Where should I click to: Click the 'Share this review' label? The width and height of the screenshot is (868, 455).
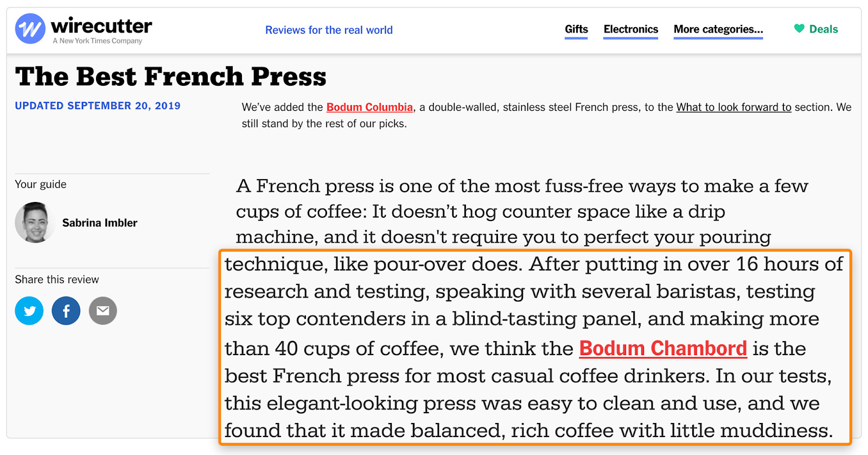click(57, 280)
